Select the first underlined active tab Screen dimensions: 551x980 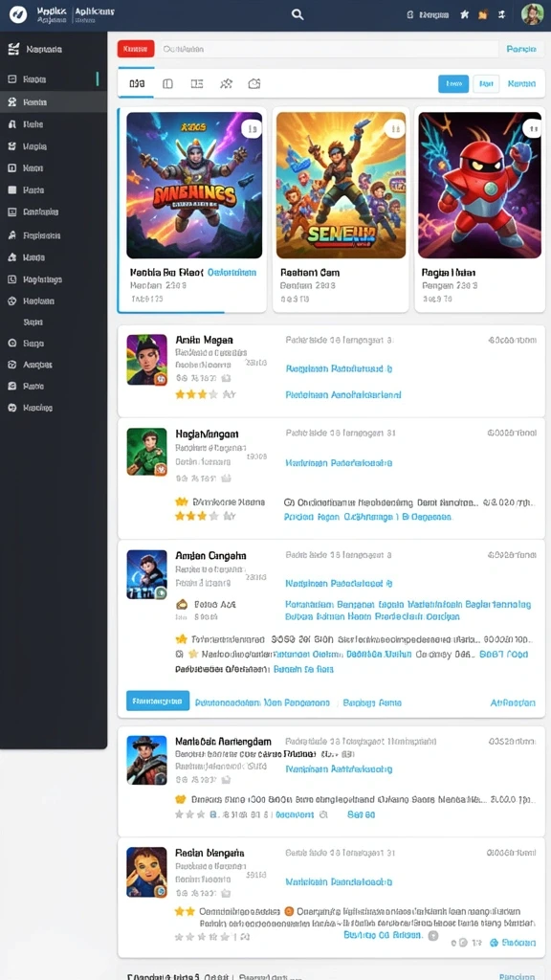tap(136, 83)
